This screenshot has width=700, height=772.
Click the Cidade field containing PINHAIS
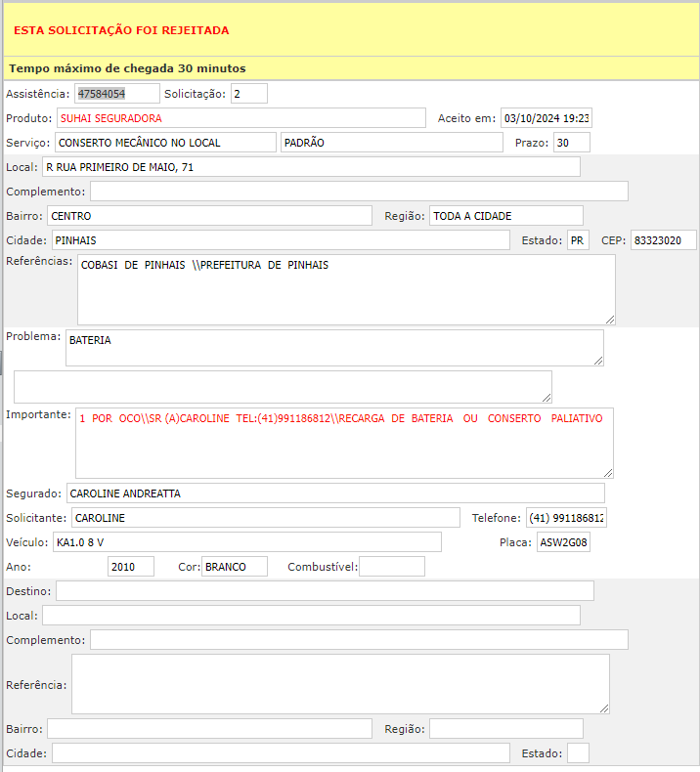[x=280, y=240]
